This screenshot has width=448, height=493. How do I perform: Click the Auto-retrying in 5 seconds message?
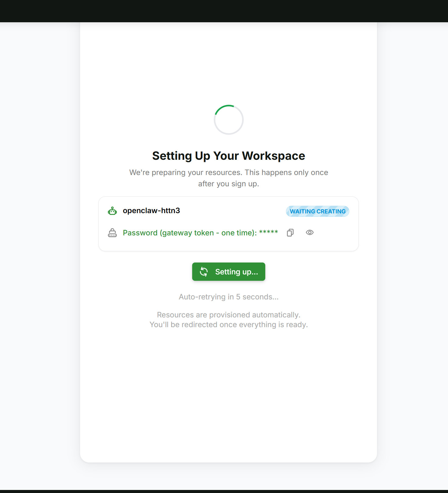pos(229,297)
